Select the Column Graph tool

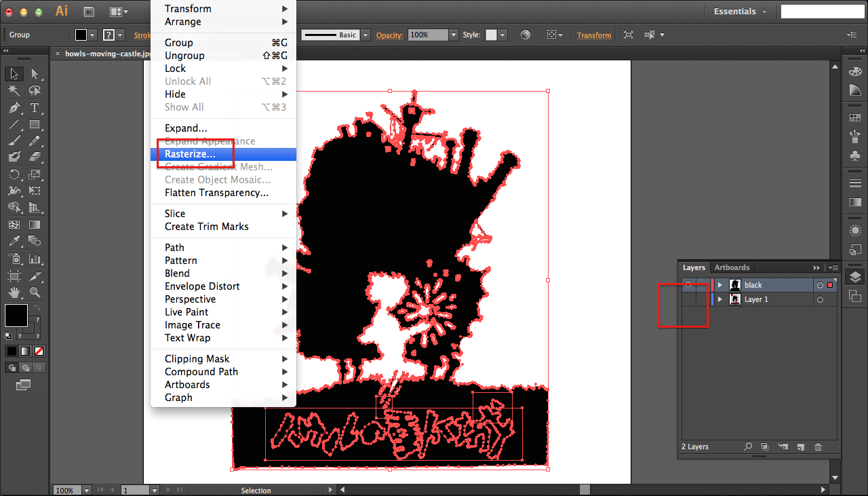35,259
